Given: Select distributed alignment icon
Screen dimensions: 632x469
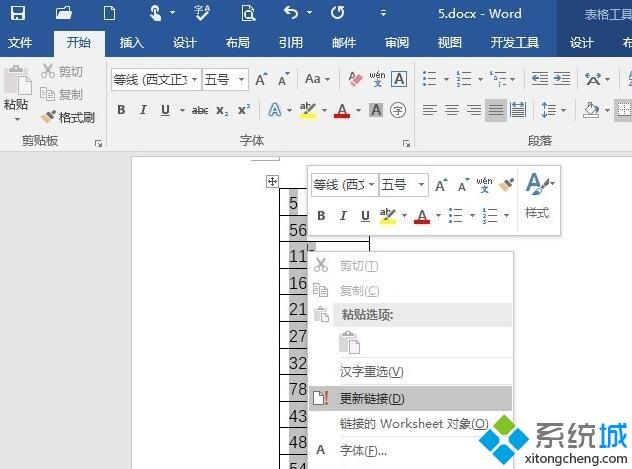Looking at the screenshot, I should point(518,110).
